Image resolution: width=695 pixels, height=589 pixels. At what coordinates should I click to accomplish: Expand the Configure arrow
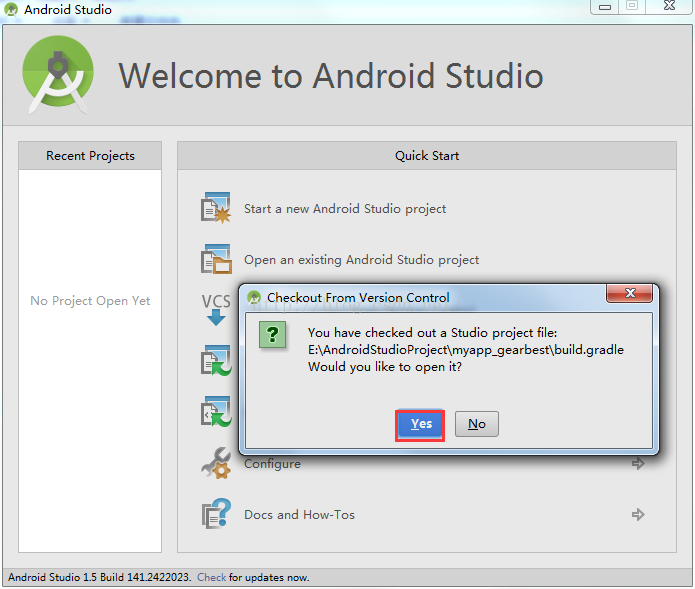tap(638, 464)
